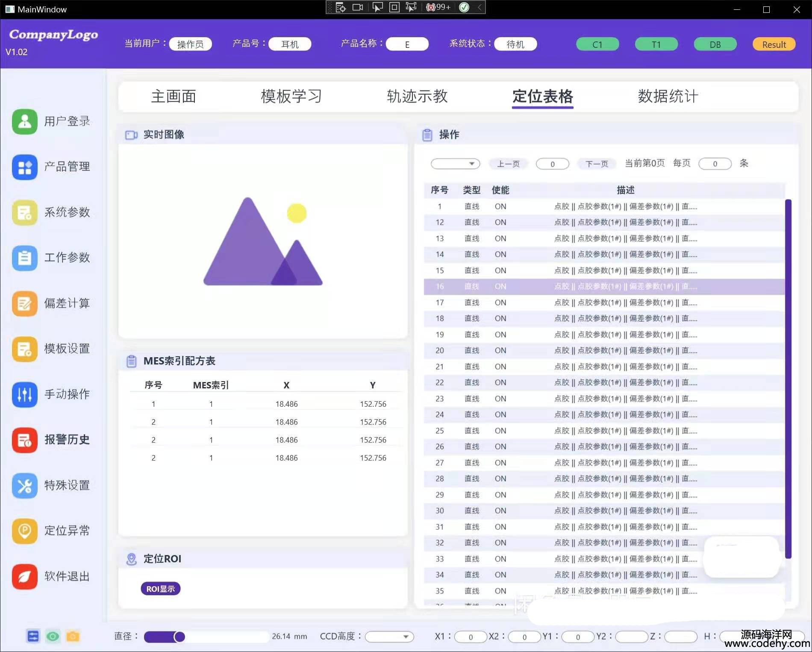Click 操作员 current user field
This screenshot has height=652, width=812.
coord(191,44)
